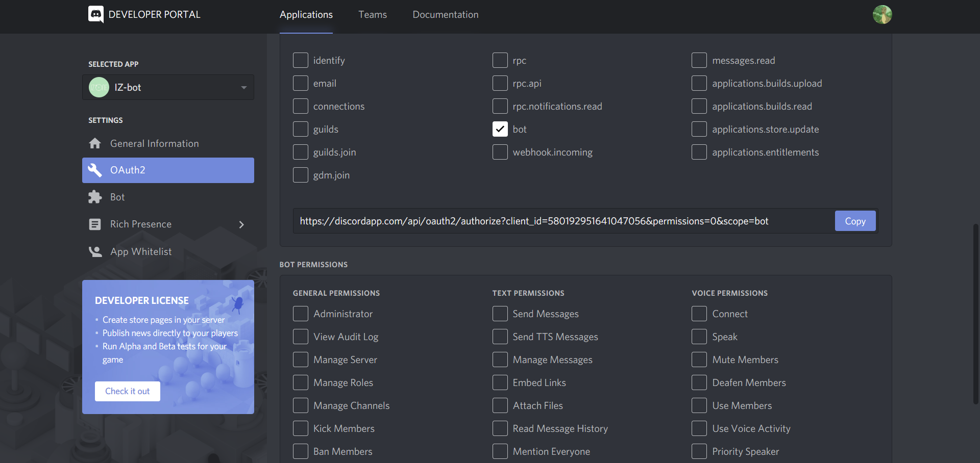The width and height of the screenshot is (980, 463).
Task: Check the gdm.join scope
Action: (301, 175)
